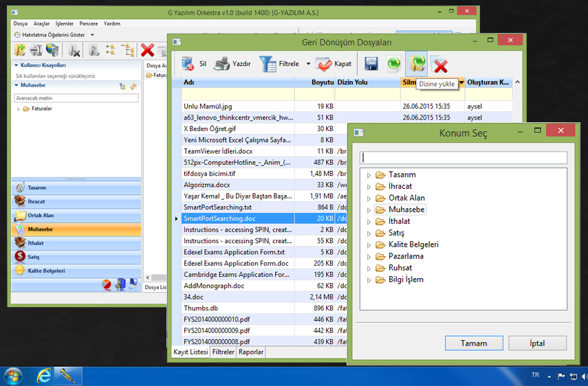Switch to the Filtreler tab
Screen dimensions: 588x386
223,352
